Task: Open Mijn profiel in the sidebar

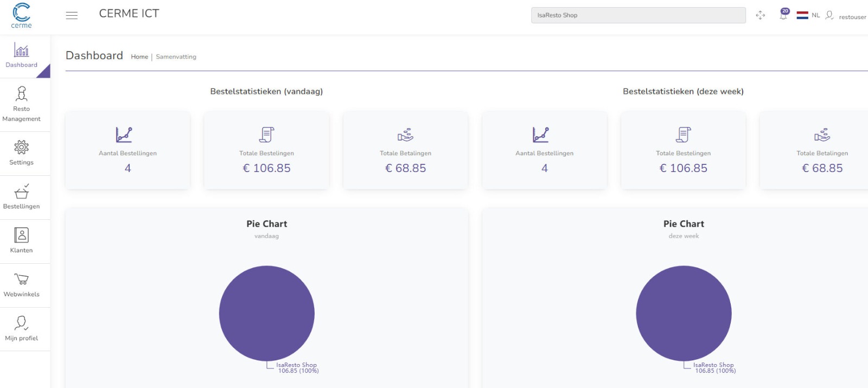Action: pos(22,329)
